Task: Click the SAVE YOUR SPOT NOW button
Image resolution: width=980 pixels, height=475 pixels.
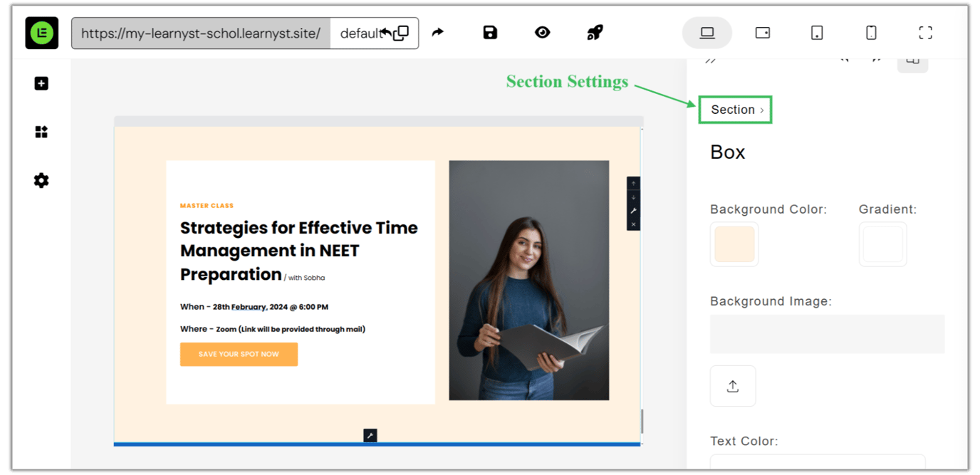Action: pos(239,354)
